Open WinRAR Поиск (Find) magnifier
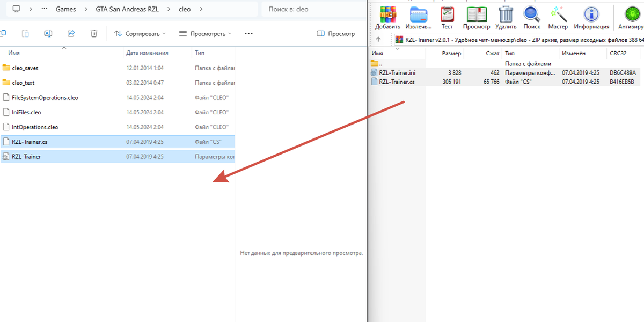This screenshot has width=644, height=322. [532, 14]
